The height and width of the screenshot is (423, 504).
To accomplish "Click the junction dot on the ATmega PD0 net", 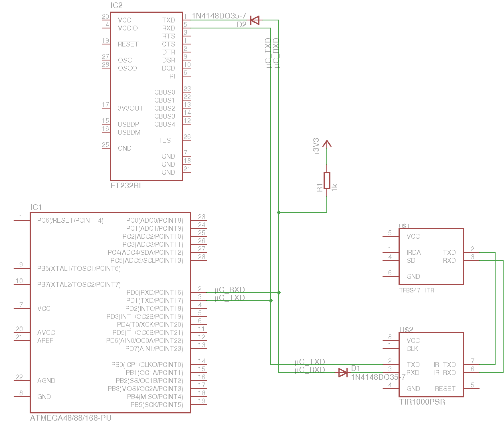I will coord(279,292).
